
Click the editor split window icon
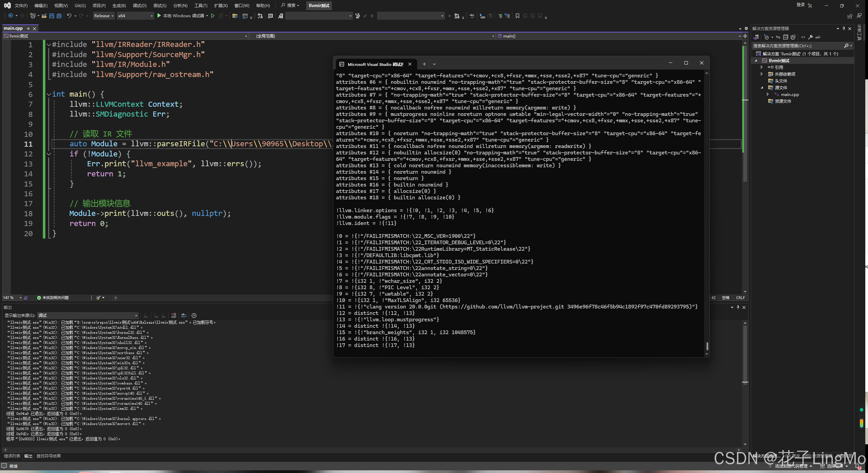(745, 36)
